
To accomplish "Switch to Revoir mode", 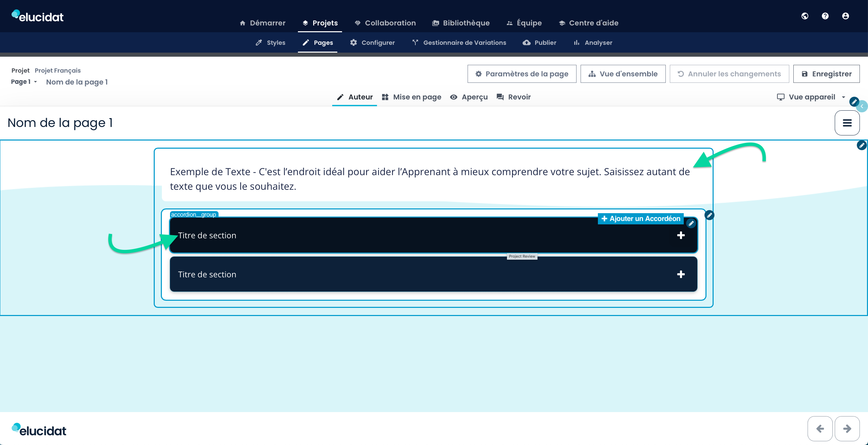I will [514, 97].
